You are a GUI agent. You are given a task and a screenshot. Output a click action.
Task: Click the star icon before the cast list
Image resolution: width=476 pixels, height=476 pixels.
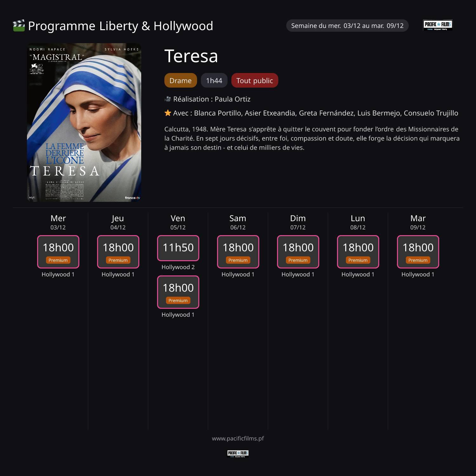[168, 113]
